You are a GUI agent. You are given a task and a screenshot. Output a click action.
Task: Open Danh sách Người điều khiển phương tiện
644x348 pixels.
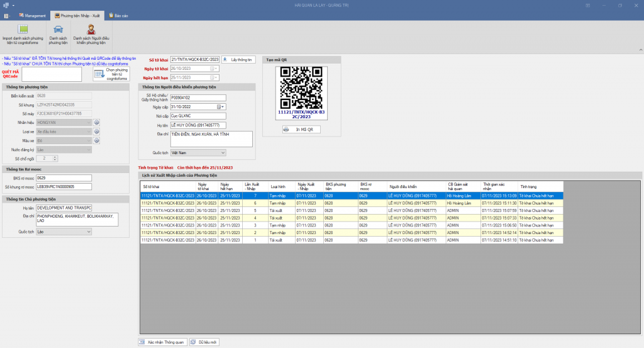pyautogui.click(x=91, y=35)
